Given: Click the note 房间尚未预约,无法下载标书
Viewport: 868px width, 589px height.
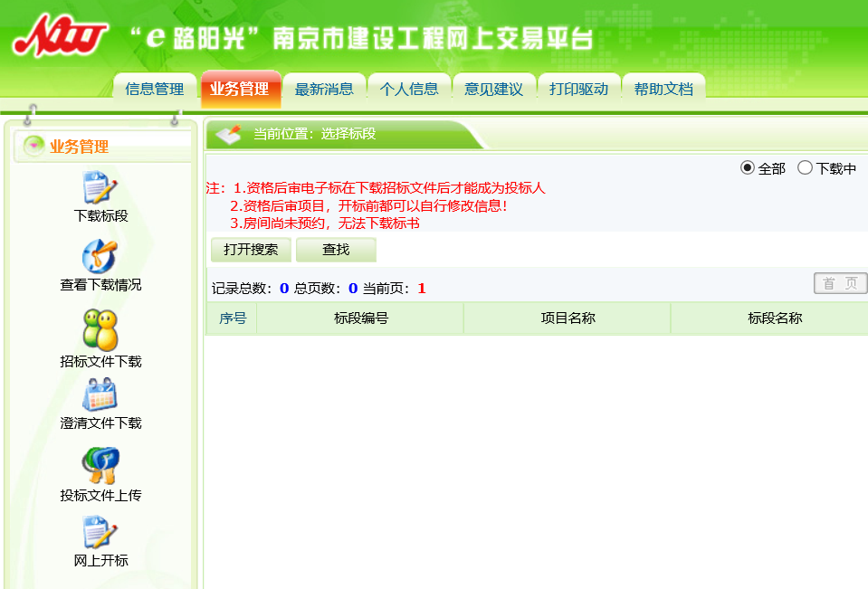Looking at the screenshot, I should [325, 223].
